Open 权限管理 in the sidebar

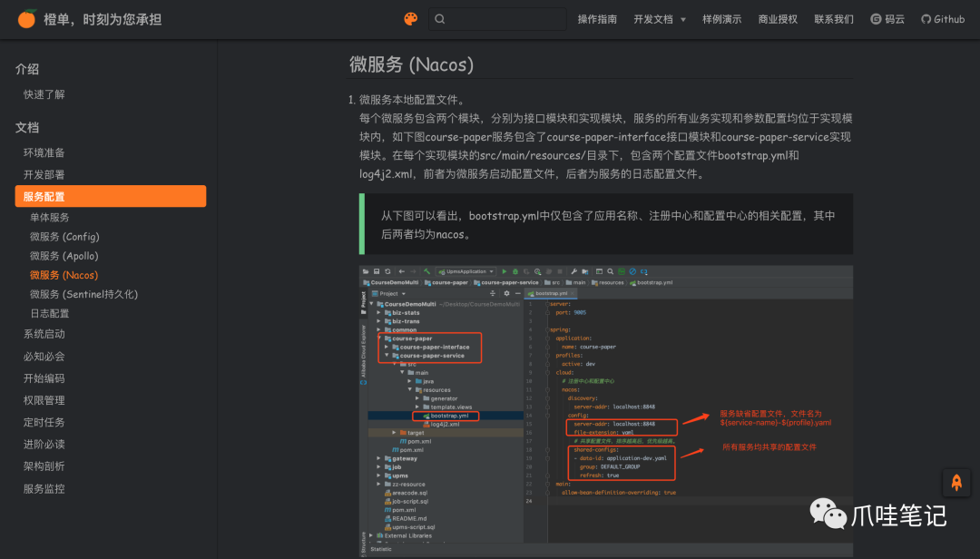44,400
